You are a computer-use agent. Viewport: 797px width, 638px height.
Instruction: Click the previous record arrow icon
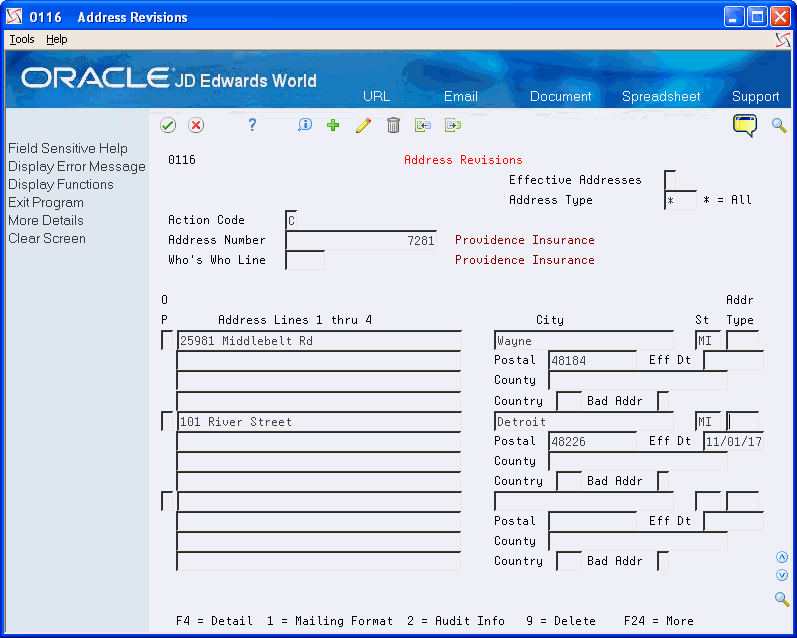coord(423,125)
